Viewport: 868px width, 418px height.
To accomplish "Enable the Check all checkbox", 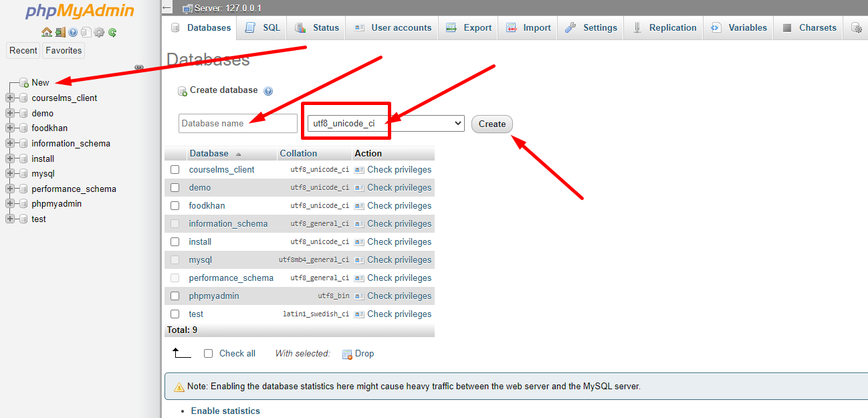I will tap(208, 353).
